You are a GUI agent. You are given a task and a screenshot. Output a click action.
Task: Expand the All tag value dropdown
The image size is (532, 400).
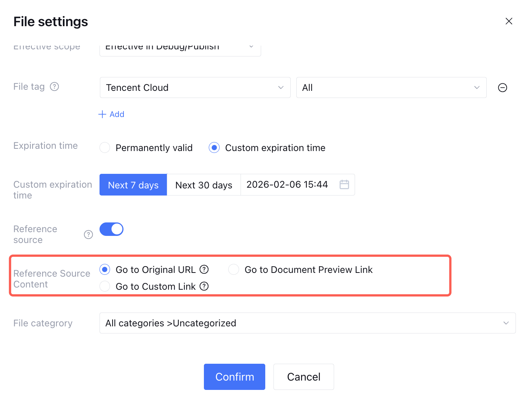[x=391, y=87]
